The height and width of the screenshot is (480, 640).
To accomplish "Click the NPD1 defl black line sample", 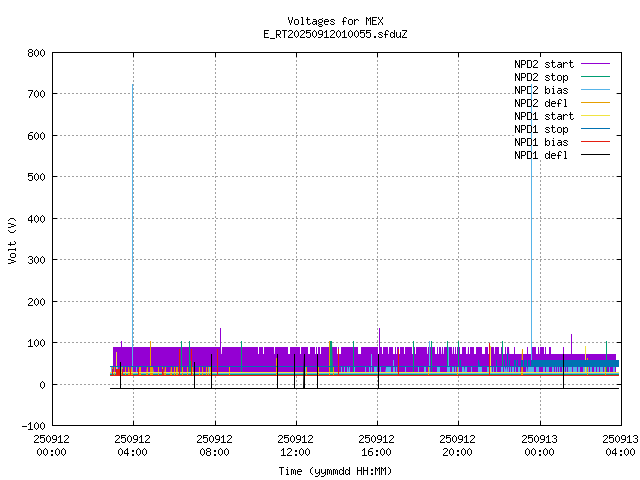I will [594, 155].
